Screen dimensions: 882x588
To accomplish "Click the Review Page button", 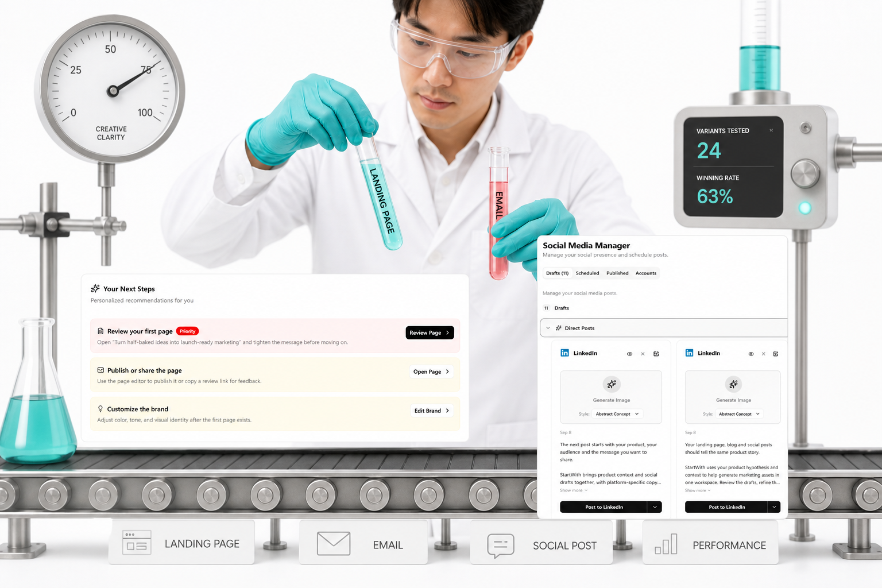I will click(x=430, y=332).
